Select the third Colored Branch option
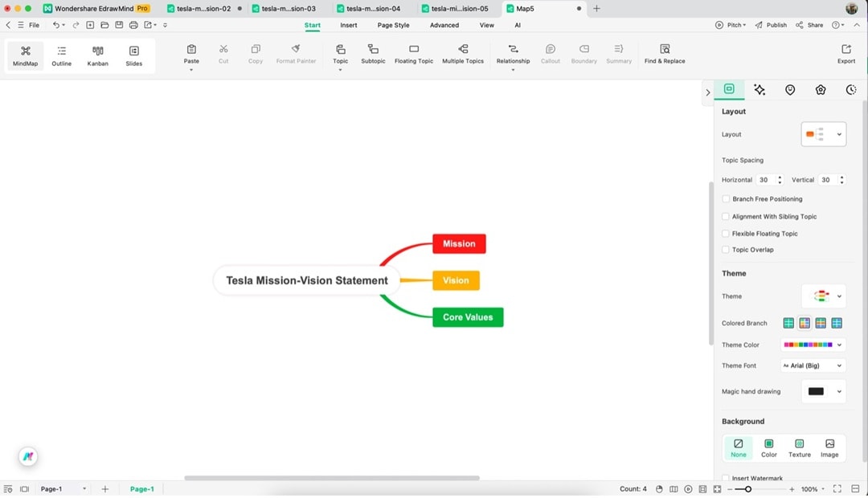Screen dimensions: 868x498 pyautogui.click(x=821, y=323)
